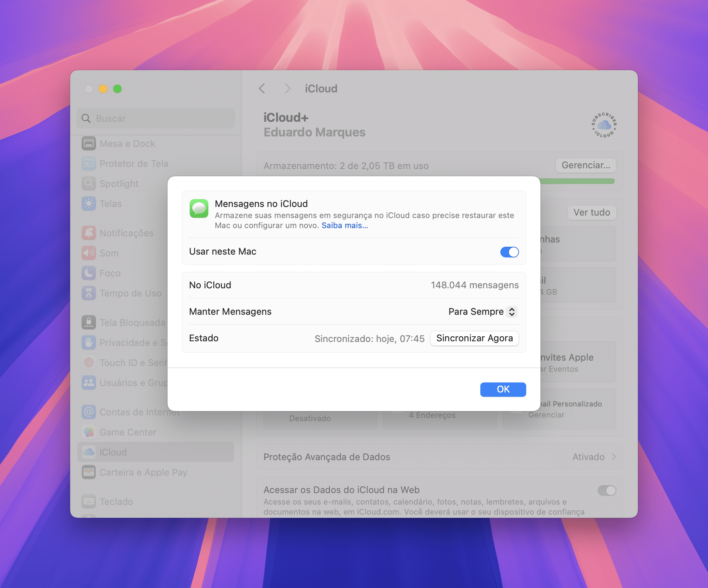Click the 148.044 mensagens count
Screen dimensions: 708x588
coord(475,285)
